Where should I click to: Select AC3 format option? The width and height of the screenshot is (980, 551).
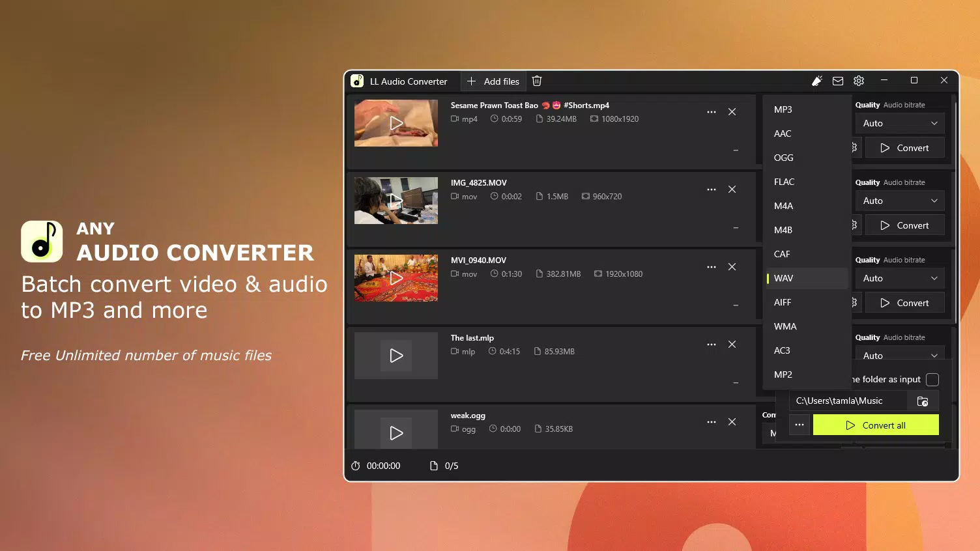(x=807, y=350)
